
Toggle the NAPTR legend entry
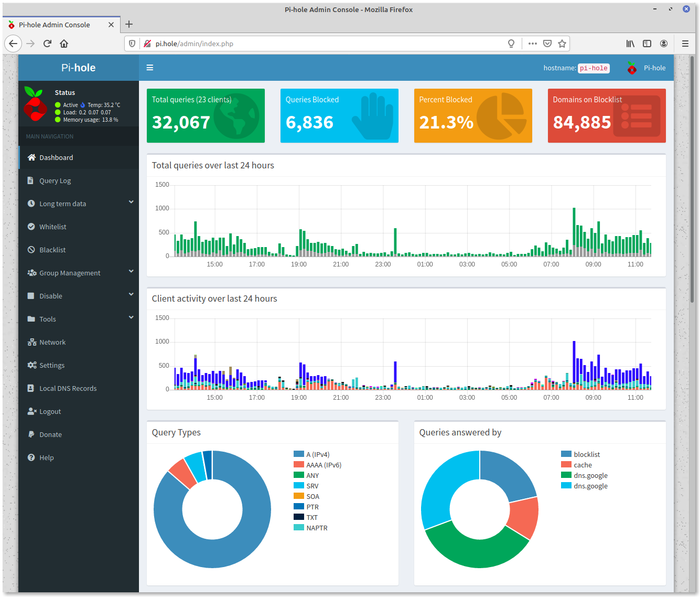(310, 528)
